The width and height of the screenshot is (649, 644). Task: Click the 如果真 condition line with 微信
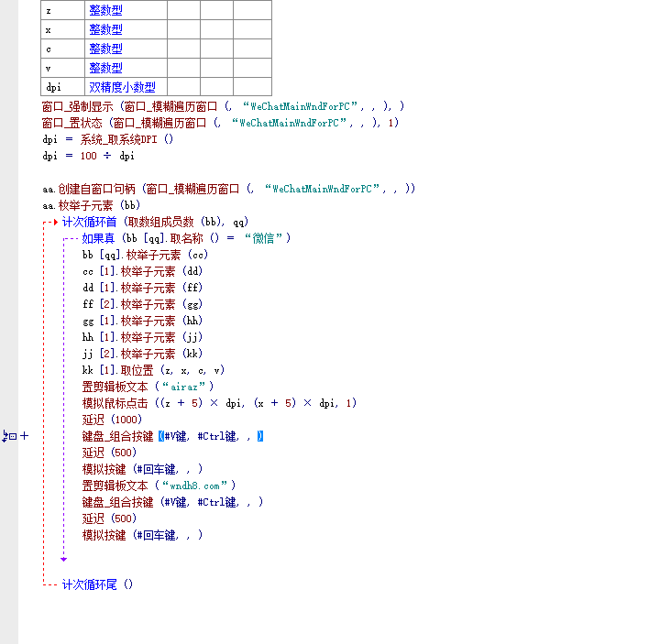tap(186, 238)
